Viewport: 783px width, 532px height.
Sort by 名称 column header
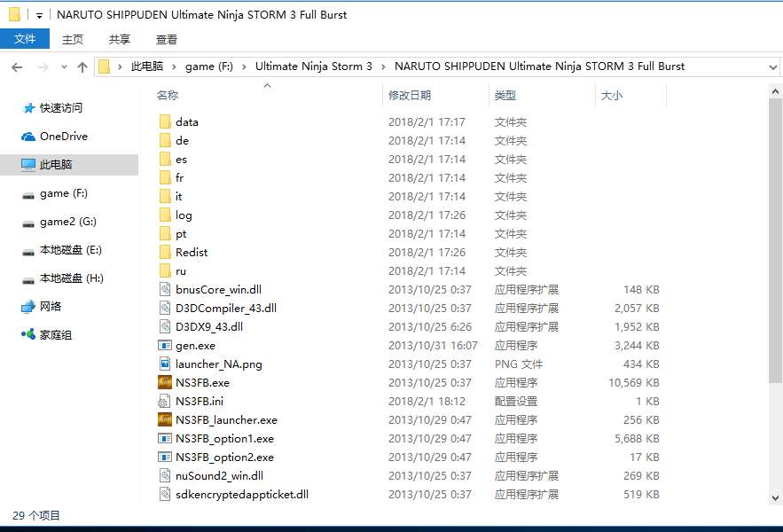coord(168,95)
